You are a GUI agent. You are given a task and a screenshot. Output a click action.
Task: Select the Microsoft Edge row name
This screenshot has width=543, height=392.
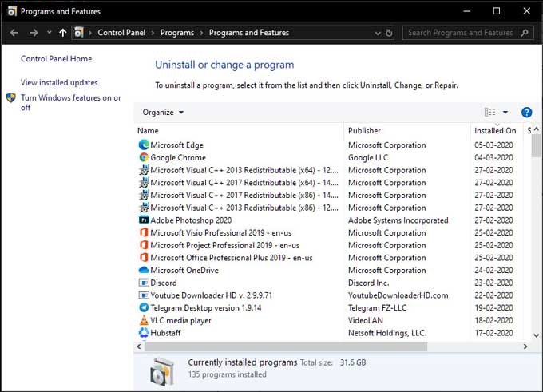(176, 145)
